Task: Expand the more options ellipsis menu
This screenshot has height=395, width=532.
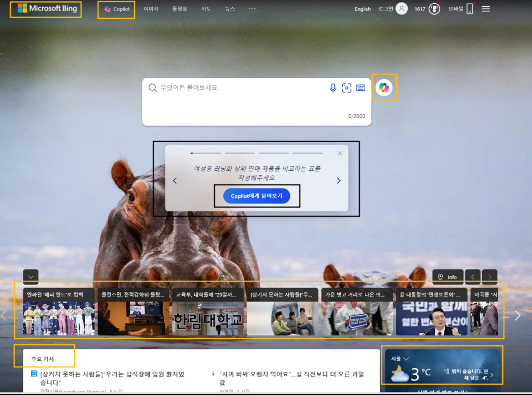Action: pos(252,9)
